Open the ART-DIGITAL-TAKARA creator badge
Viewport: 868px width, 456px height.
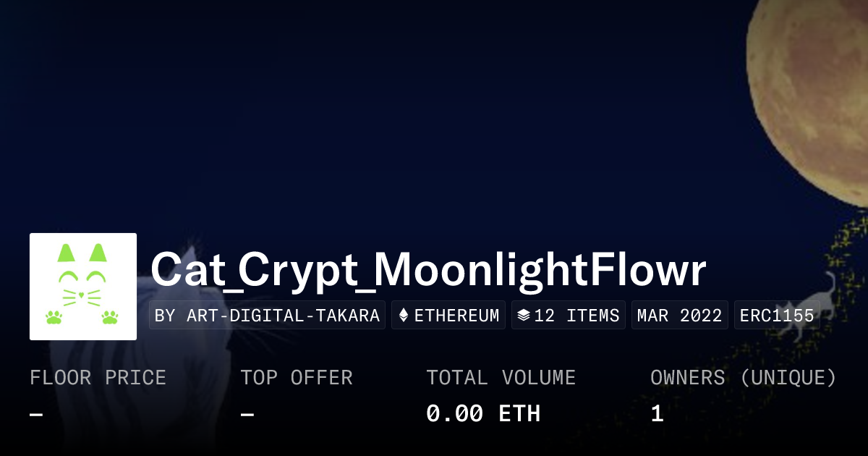[x=267, y=316]
